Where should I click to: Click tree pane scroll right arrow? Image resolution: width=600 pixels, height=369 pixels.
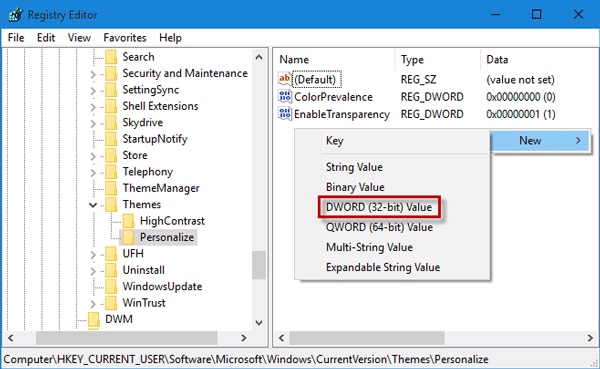[243, 338]
